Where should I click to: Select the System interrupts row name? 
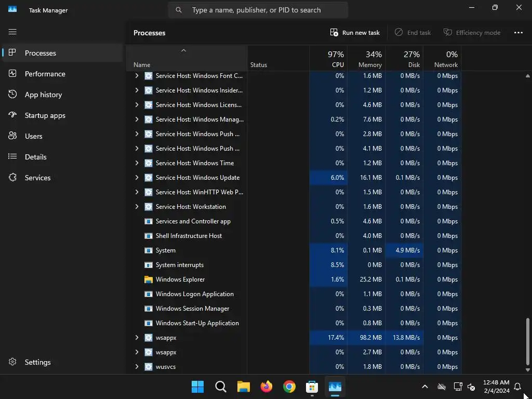pos(179,265)
